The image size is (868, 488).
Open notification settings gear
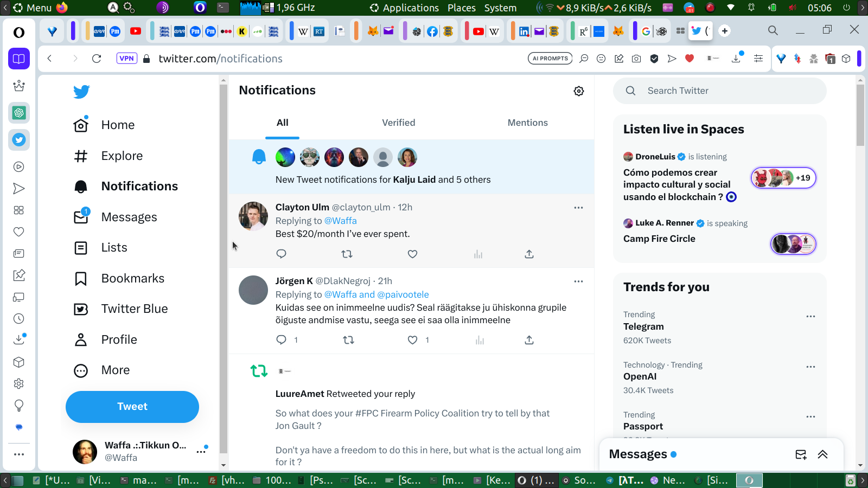[x=579, y=91]
